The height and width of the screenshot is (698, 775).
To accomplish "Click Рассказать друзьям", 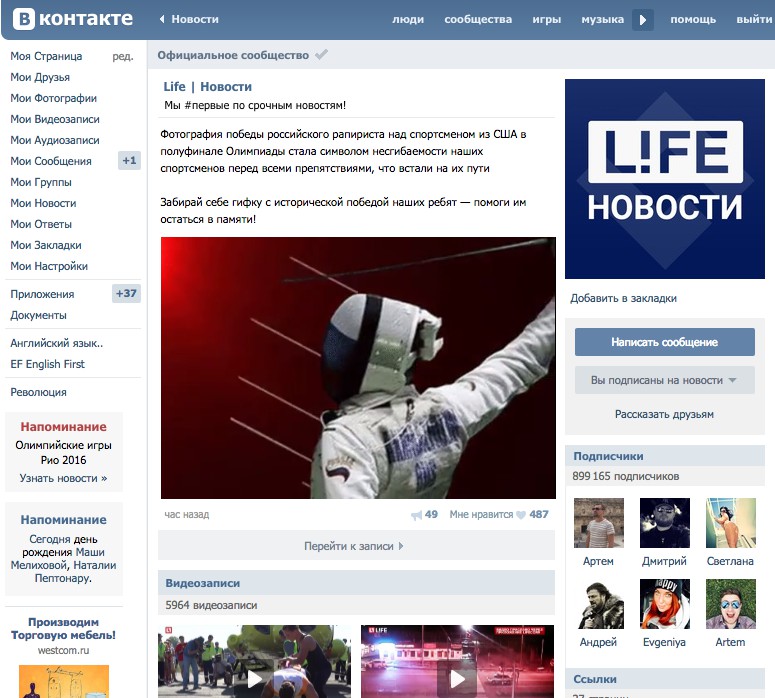I will [x=664, y=414].
